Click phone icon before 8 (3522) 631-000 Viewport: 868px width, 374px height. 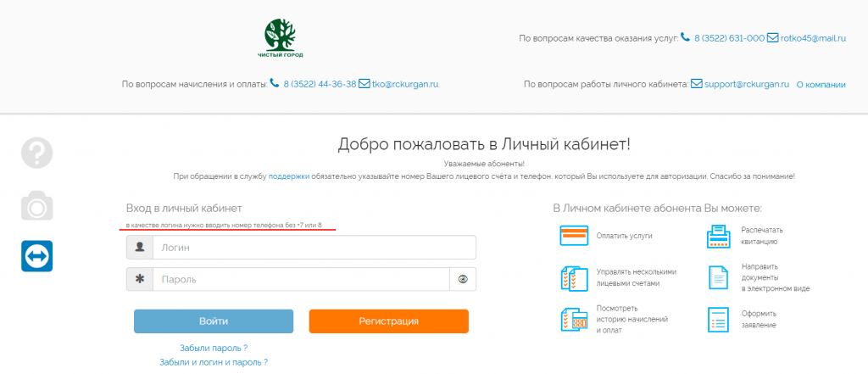point(685,37)
